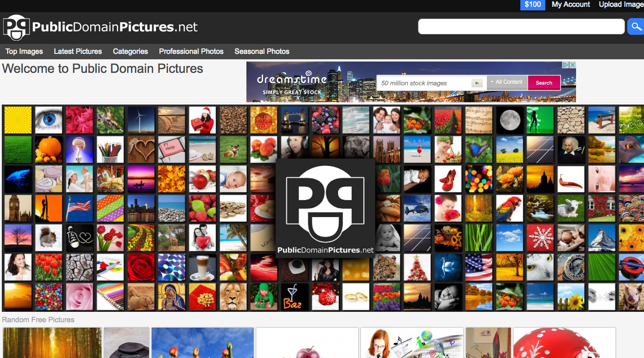Screen dimensions: 644x358
Task: Click the $100 button in top bar
Action: (x=533, y=5)
